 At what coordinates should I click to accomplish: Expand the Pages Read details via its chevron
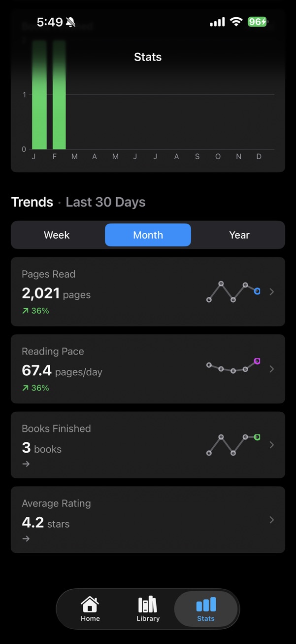[x=271, y=291]
